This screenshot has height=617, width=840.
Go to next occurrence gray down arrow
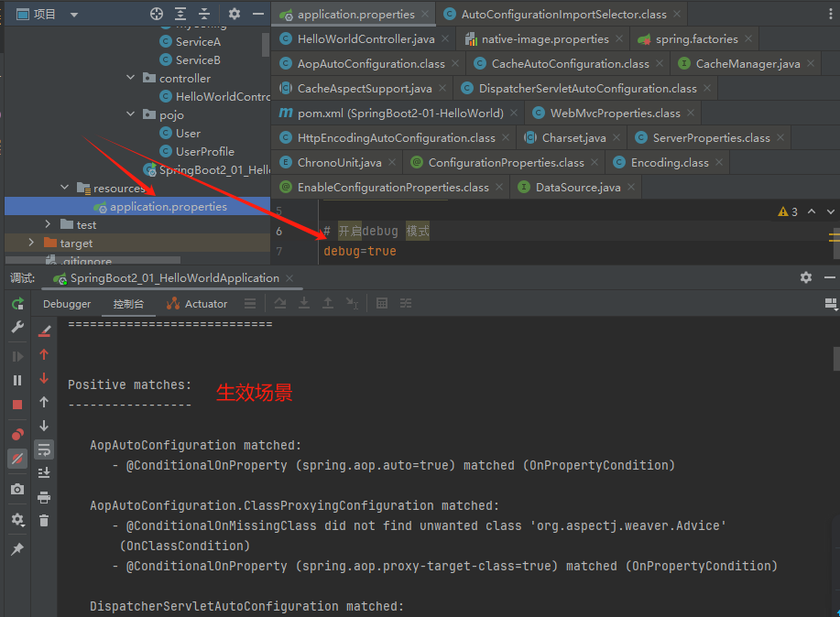(44, 426)
